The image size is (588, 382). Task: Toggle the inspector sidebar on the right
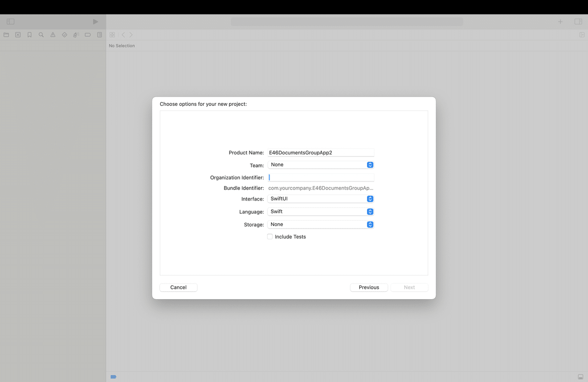[578, 22]
